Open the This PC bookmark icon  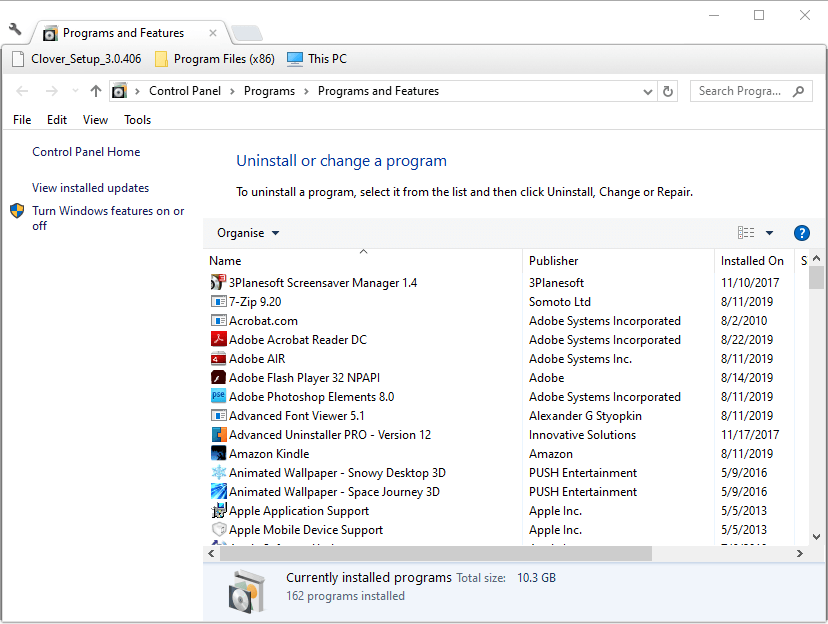click(x=293, y=58)
